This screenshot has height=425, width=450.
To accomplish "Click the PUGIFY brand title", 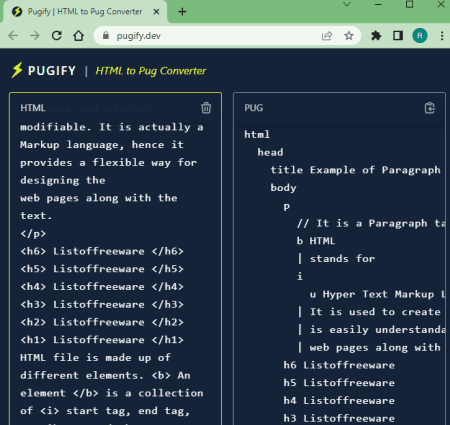I will click(52, 71).
